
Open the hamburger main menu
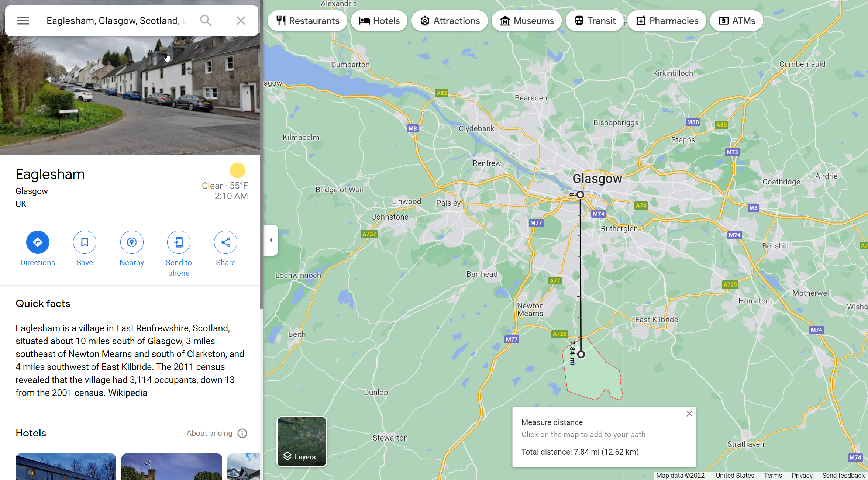[23, 21]
